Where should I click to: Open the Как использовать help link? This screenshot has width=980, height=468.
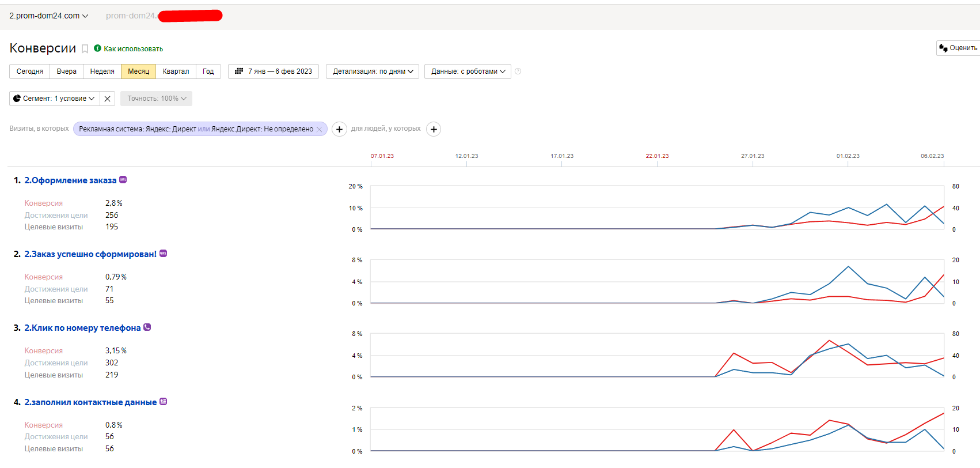point(133,49)
